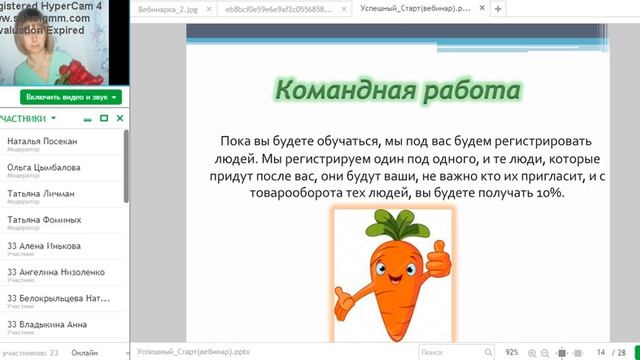
Task: Close the Участники panel
Action: pos(120,118)
